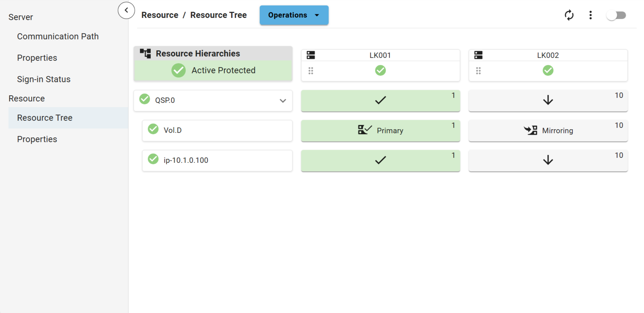Click the LK001 drag handle dots
The image size is (644, 313).
tap(311, 71)
